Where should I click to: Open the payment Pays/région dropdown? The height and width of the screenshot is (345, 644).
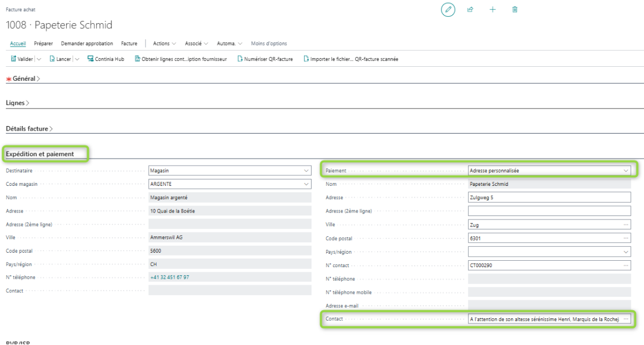[625, 251]
